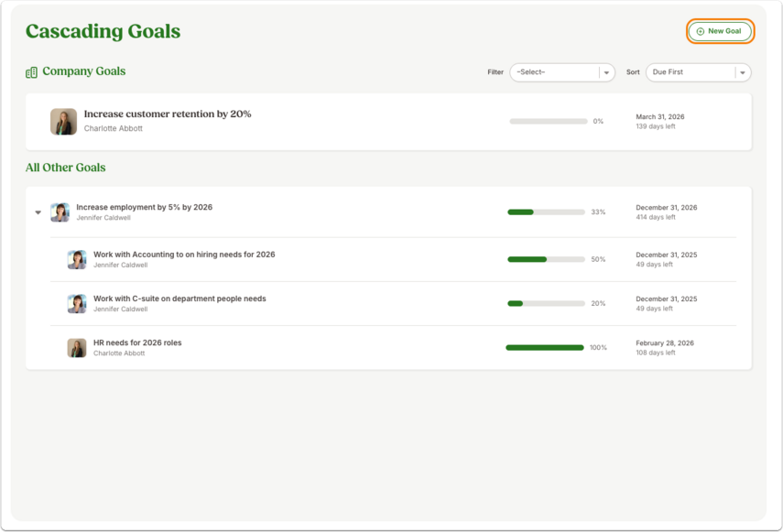This screenshot has height=532, width=783.
Task: Open Work with Accounting to on hiring needs goal
Action: [x=184, y=255]
